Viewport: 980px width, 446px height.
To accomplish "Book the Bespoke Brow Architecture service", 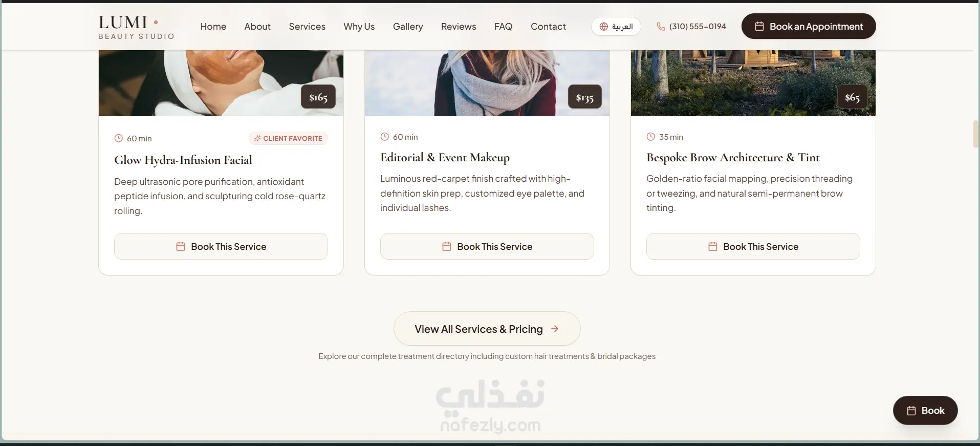I will click(x=753, y=246).
